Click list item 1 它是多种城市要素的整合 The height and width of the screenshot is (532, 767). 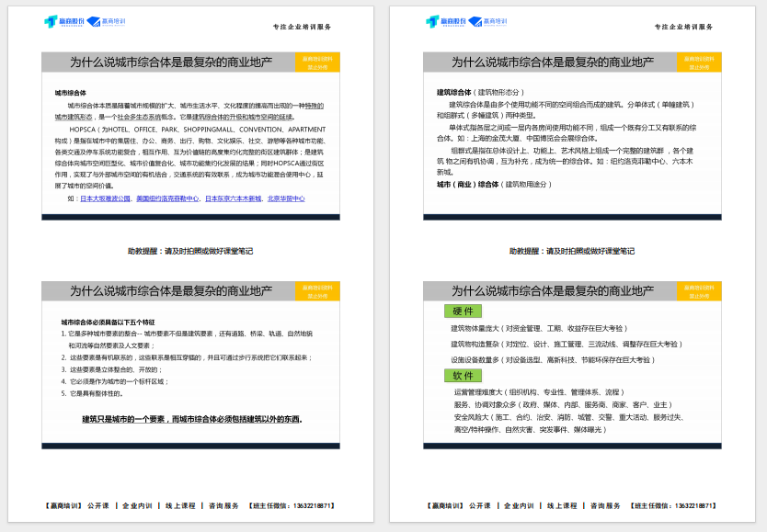(187, 340)
